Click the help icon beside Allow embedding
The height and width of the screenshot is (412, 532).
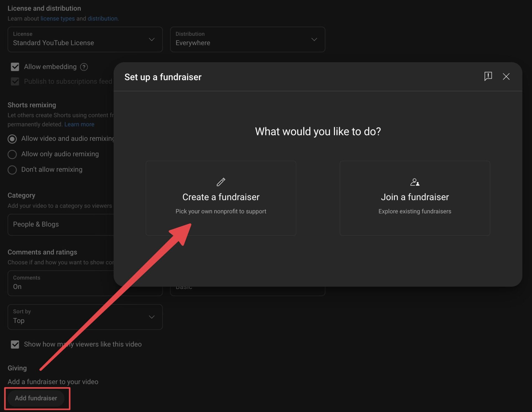(x=84, y=67)
